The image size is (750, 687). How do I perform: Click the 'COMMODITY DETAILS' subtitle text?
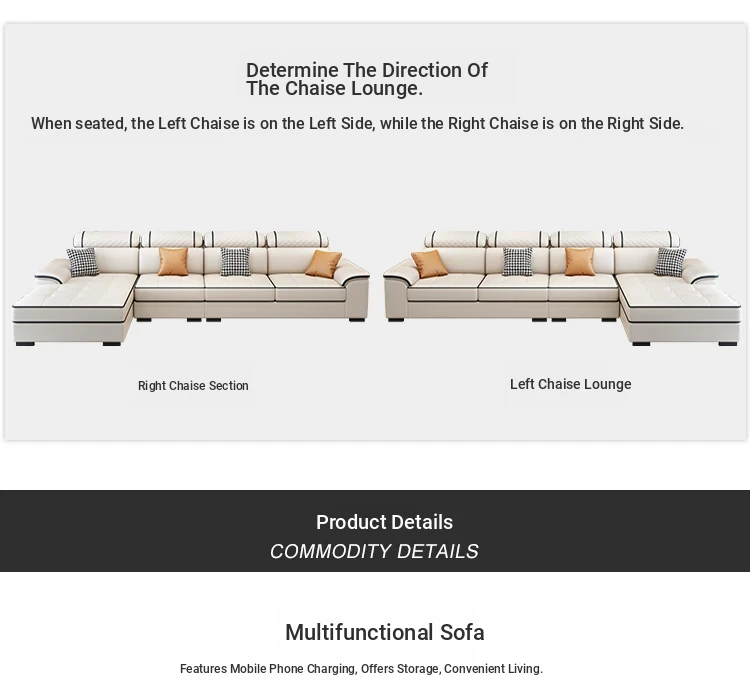tap(374, 551)
